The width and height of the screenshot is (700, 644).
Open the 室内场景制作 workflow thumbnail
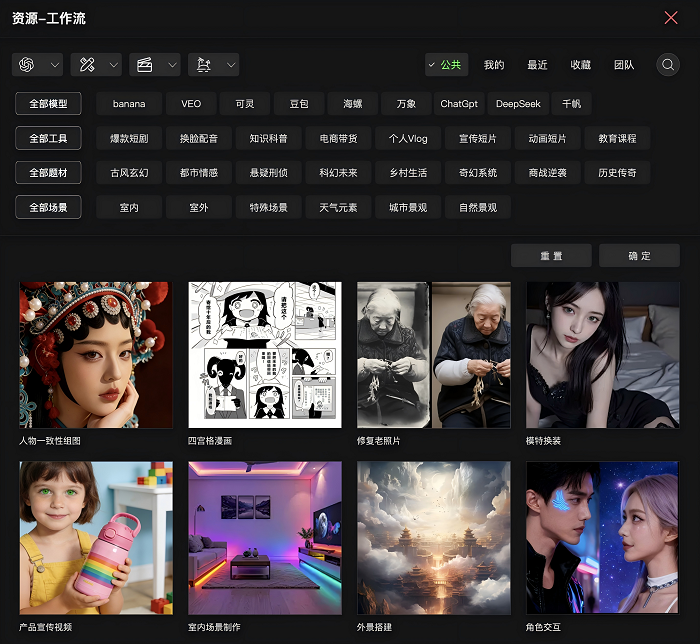[265, 537]
